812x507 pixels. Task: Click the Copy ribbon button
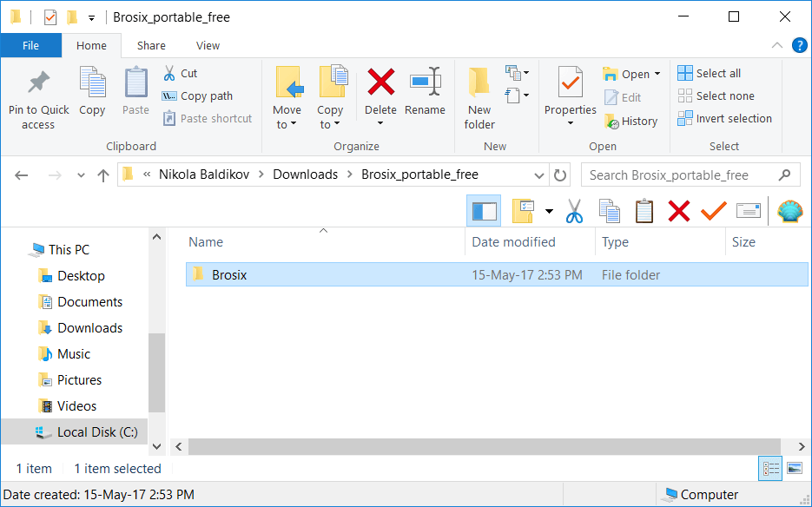92,90
